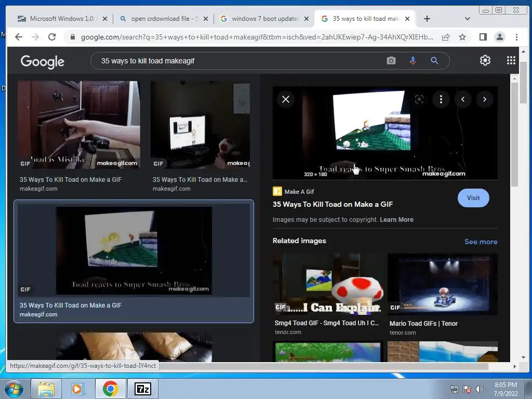The height and width of the screenshot is (399, 532).
Task: Open the Smg4 Toad I Can Explain GIF
Action: [328, 284]
